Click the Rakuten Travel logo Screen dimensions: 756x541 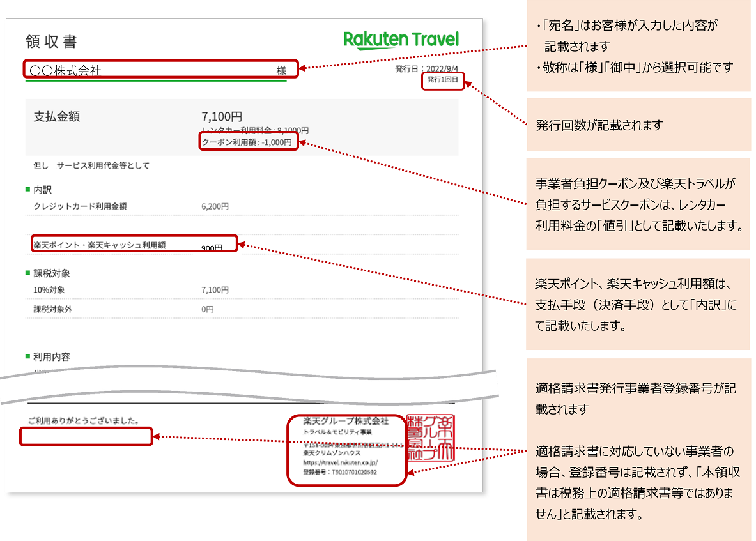coord(399,39)
